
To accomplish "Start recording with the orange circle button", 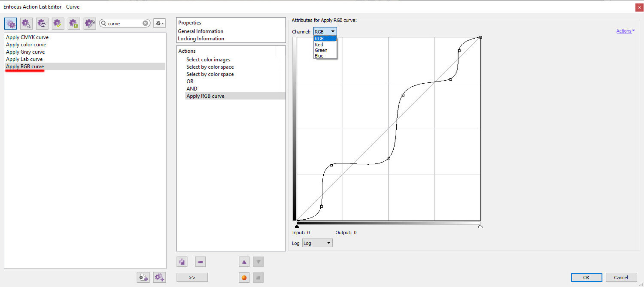I will (244, 278).
